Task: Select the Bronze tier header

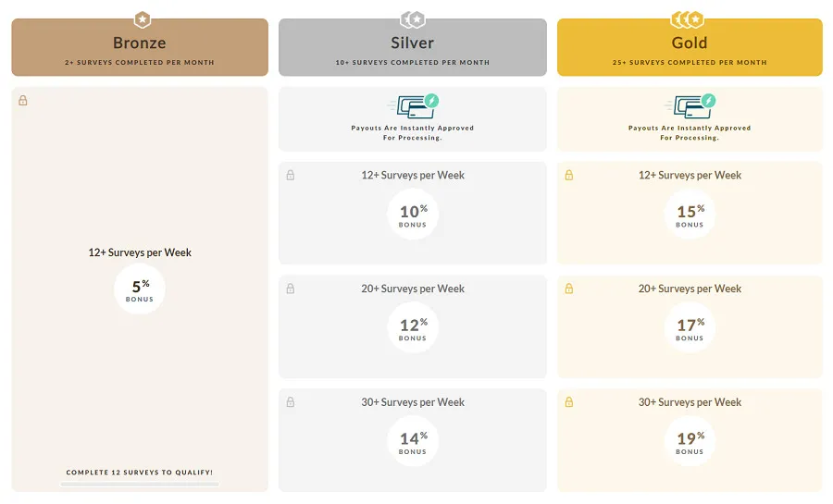Action: (140, 48)
